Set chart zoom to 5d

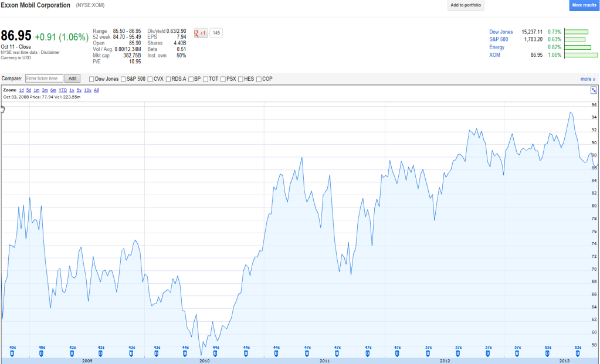point(29,90)
